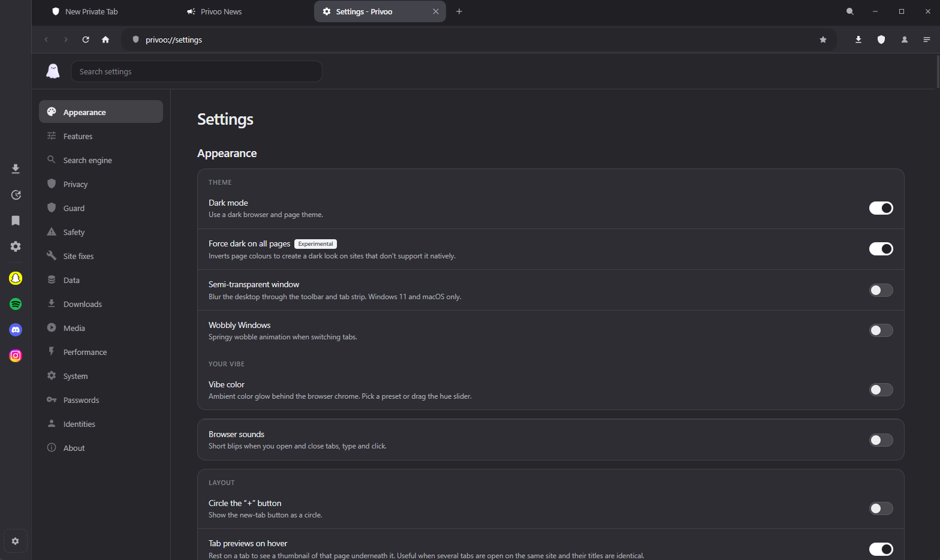Screen dimensions: 940x560
Task: Select Appearance in settings sidebar
Action: coord(101,112)
